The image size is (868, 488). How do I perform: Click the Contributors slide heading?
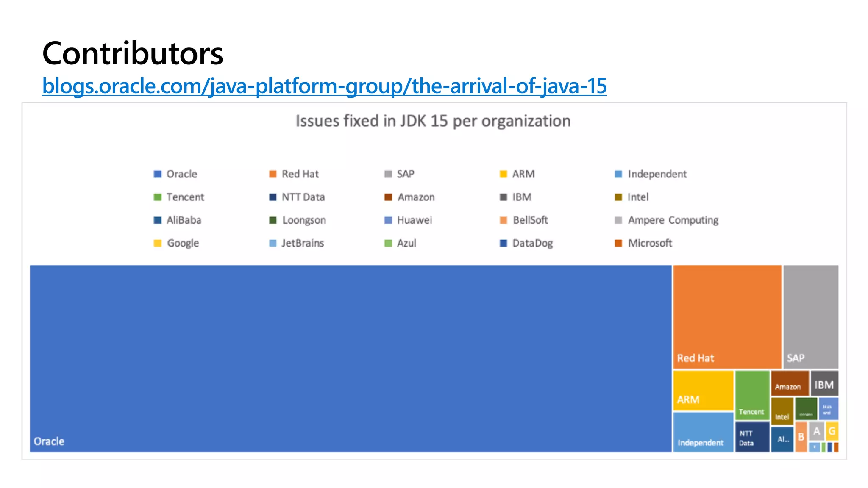[133, 53]
